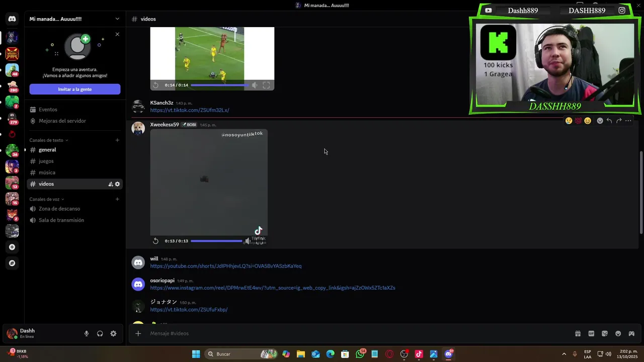
Task: Open osoriopapi's Instagram reel link
Action: tap(273, 288)
